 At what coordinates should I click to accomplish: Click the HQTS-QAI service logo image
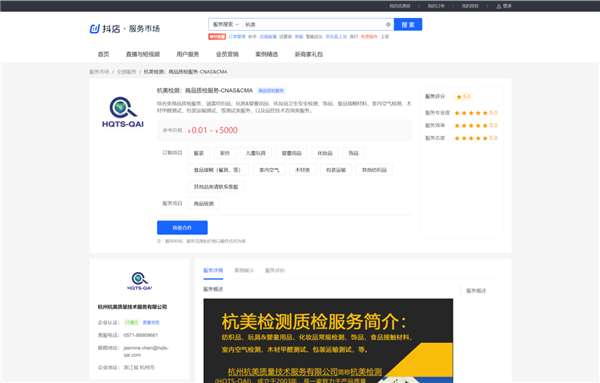(123, 112)
